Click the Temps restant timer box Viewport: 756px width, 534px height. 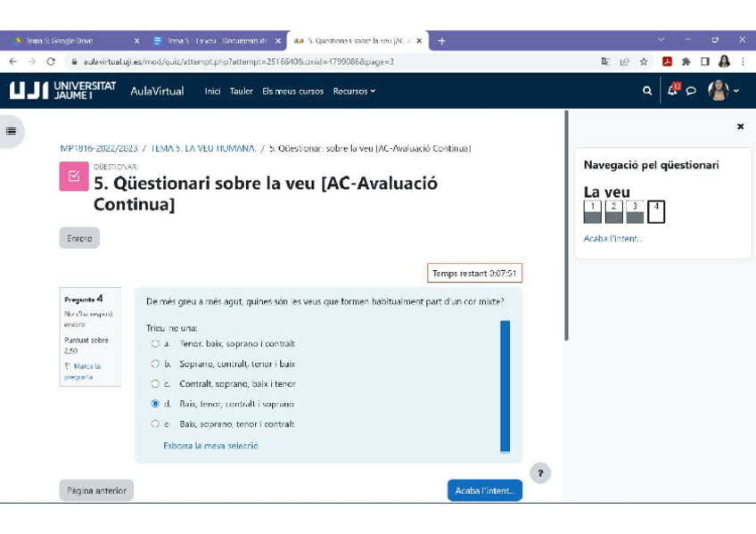(474, 274)
